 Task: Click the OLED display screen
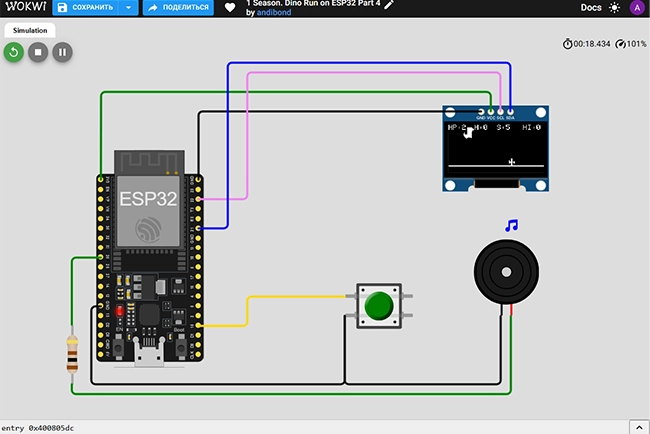click(496, 151)
